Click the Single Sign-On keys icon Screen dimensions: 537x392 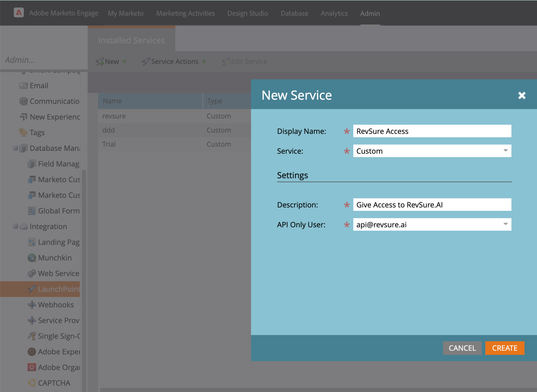(32, 336)
